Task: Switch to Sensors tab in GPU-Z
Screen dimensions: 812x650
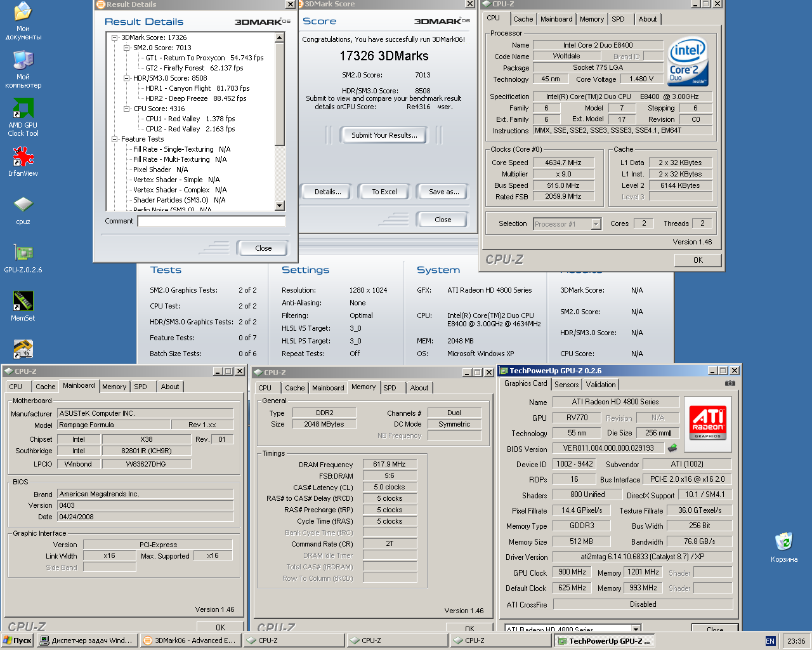Action: click(566, 384)
